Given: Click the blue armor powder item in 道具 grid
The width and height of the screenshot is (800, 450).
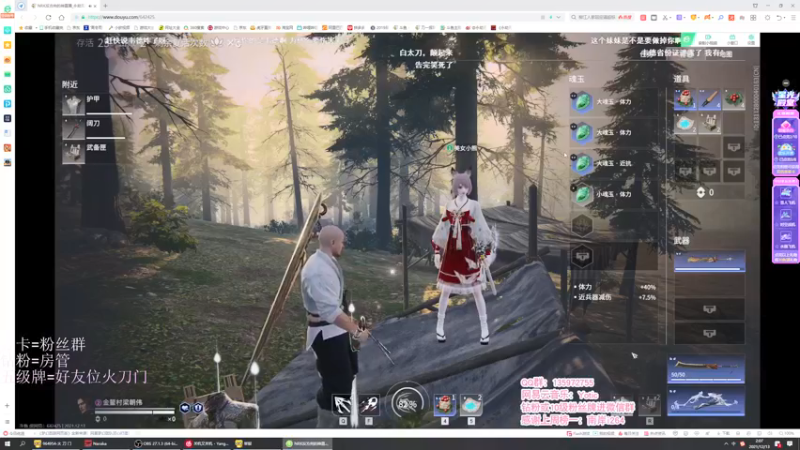Looking at the screenshot, I should click(685, 123).
